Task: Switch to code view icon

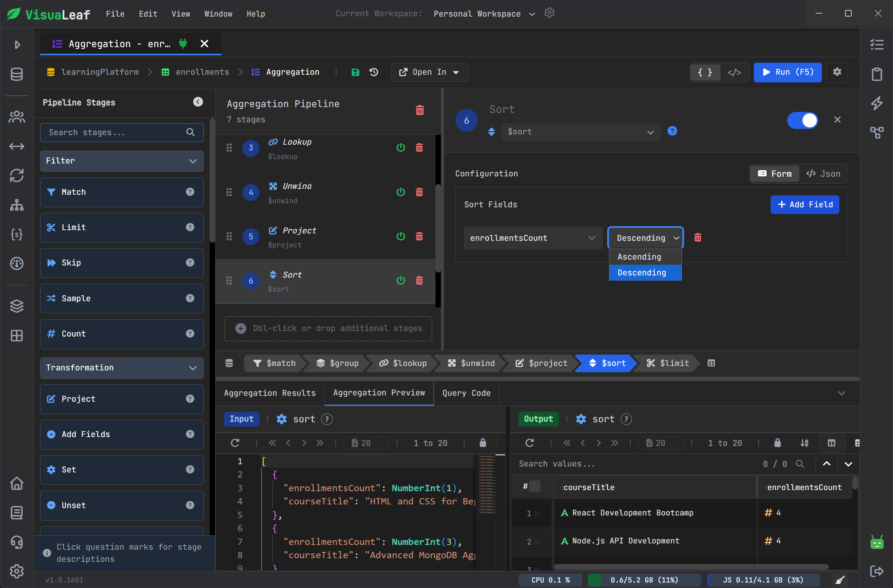Action: coord(734,72)
